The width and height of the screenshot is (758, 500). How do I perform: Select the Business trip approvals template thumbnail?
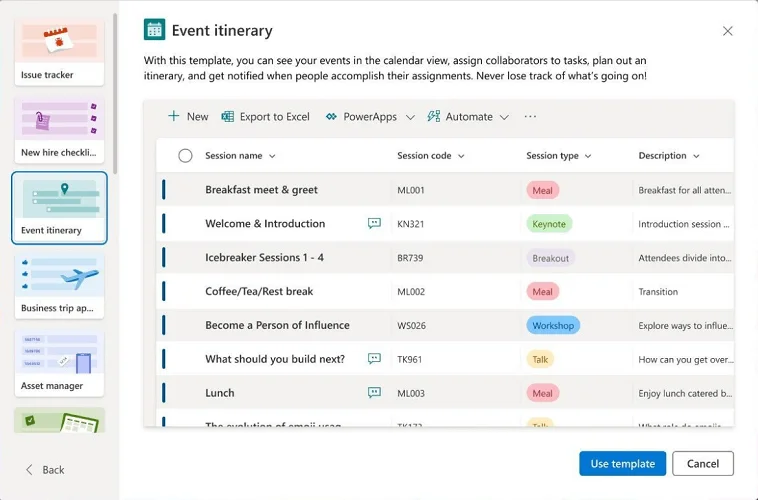click(x=59, y=285)
